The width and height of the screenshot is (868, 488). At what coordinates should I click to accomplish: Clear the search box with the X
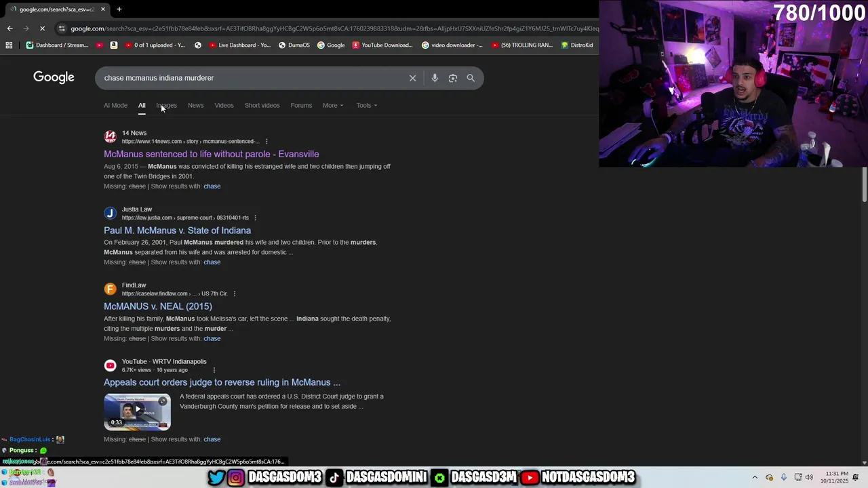[x=412, y=78]
